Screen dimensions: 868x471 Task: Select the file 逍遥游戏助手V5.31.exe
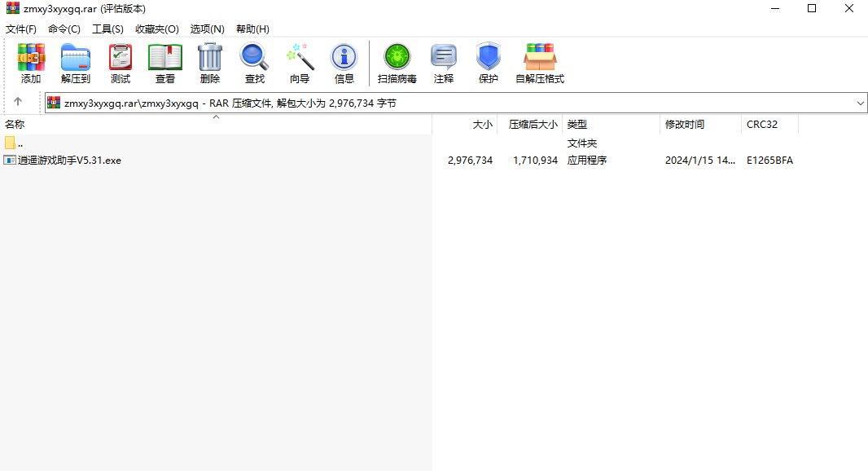click(69, 161)
